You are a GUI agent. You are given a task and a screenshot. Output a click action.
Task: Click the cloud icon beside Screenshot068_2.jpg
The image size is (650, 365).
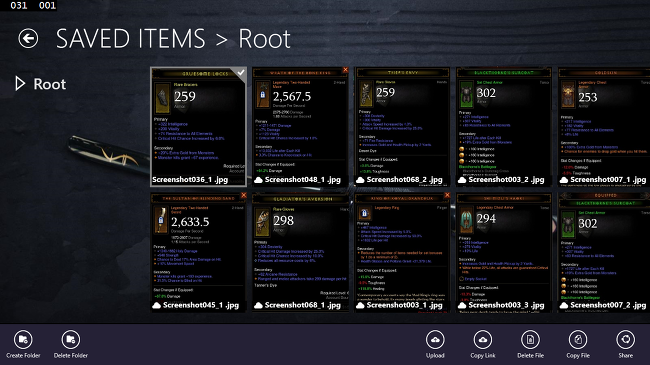[x=360, y=180]
